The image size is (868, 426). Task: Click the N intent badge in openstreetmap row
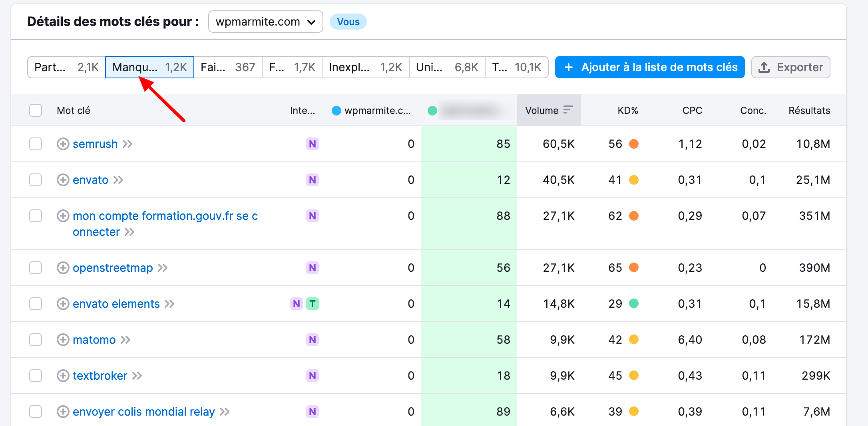click(x=313, y=268)
